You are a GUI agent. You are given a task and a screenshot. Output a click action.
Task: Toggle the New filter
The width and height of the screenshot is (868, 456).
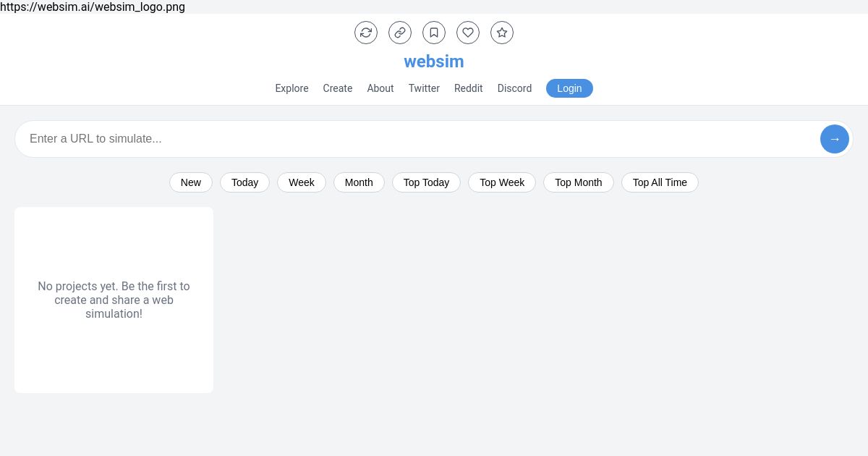click(190, 182)
